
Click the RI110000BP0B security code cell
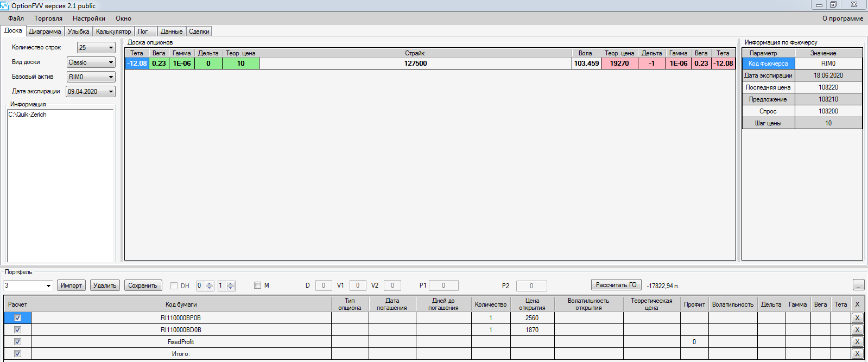pos(181,318)
